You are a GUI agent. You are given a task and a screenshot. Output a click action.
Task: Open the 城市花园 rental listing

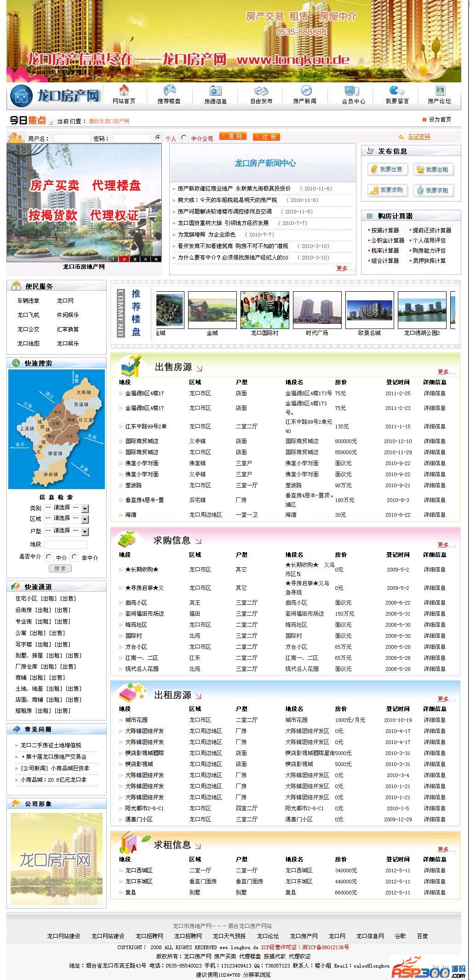[137, 720]
